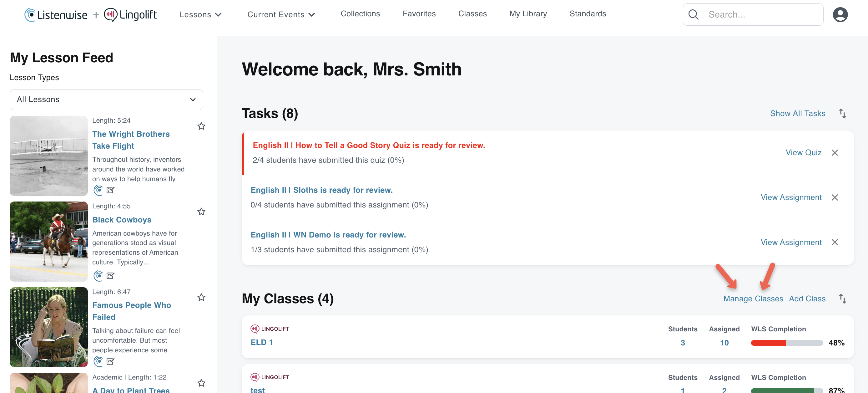The height and width of the screenshot is (393, 868).
Task: Click Lingolift badge on ELD 1 class
Action: (270, 329)
